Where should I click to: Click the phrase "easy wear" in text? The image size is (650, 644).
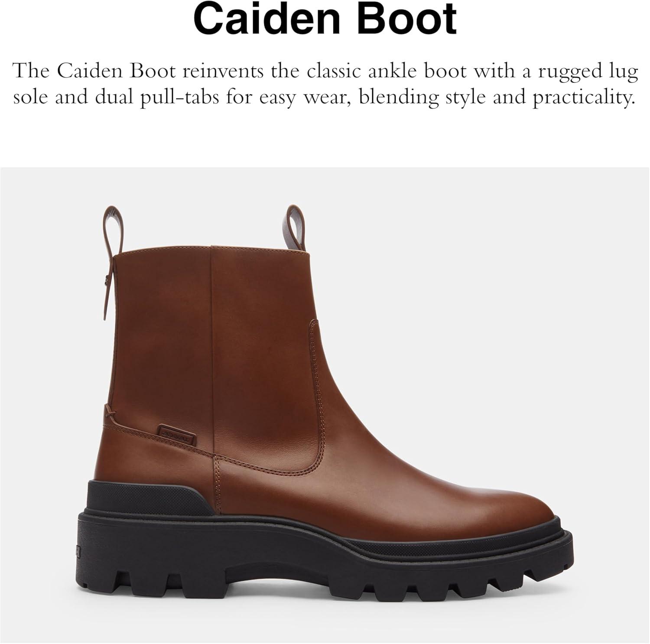coord(300,97)
